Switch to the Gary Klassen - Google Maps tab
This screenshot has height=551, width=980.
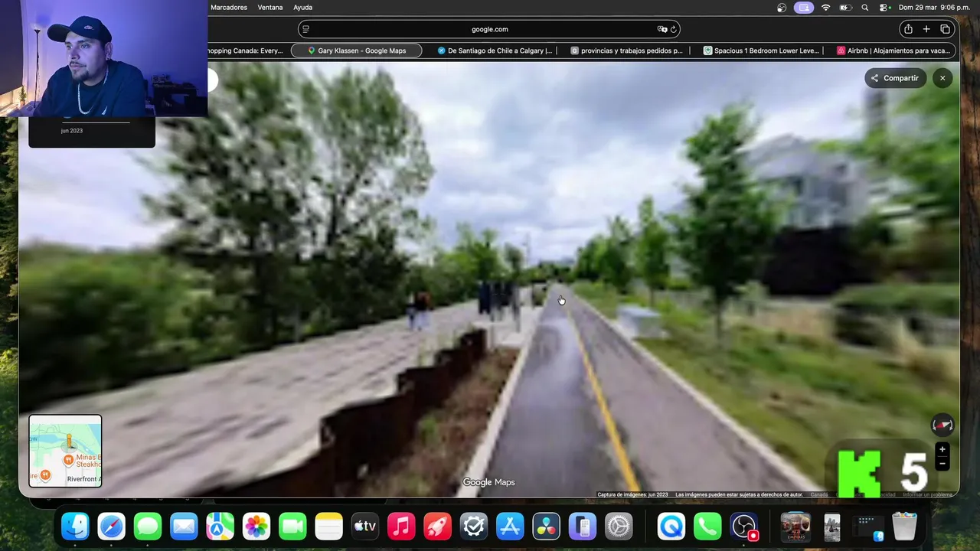click(357, 51)
